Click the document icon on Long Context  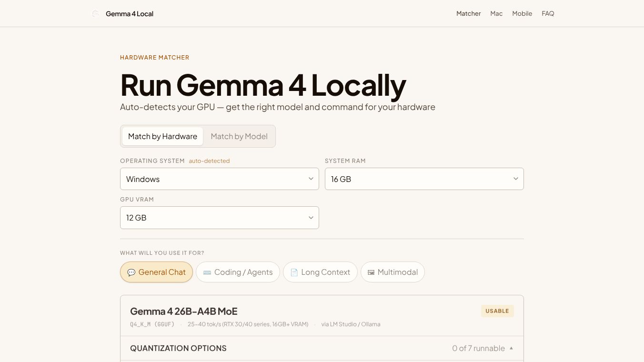[294, 272]
